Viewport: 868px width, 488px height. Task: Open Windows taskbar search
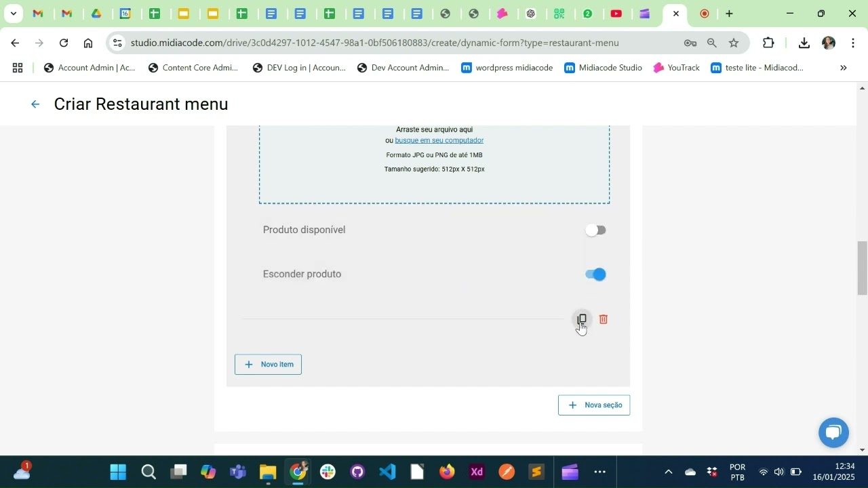[149, 472]
